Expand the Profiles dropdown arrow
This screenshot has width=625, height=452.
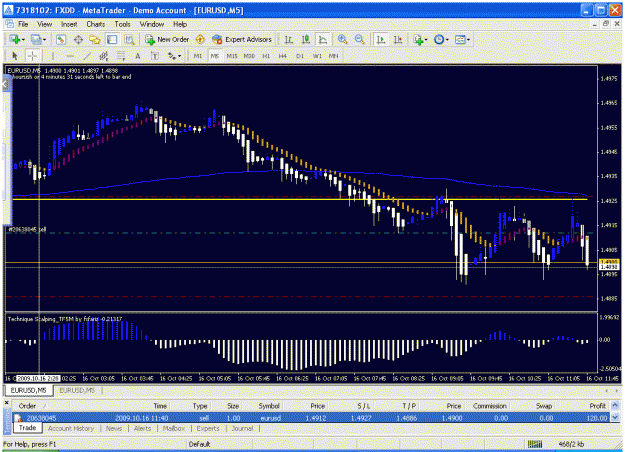point(44,40)
